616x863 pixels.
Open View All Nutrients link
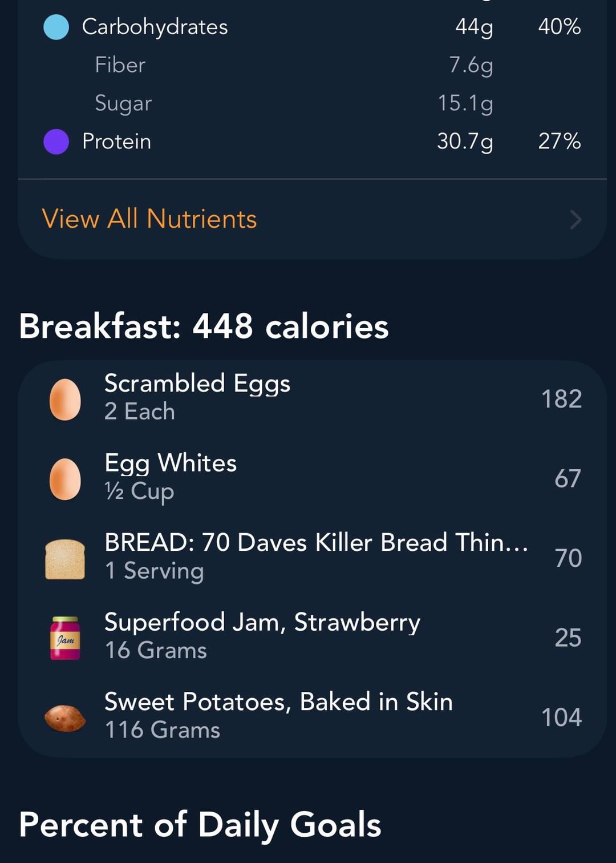click(x=149, y=219)
